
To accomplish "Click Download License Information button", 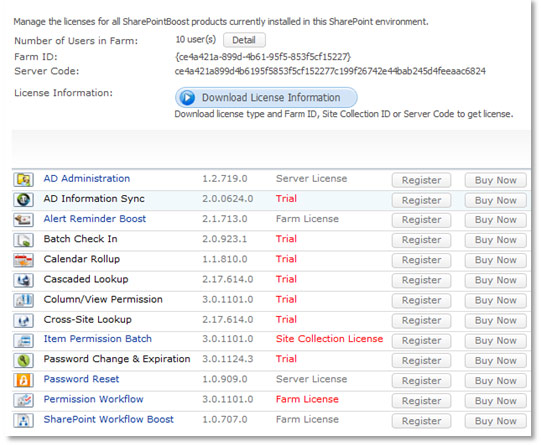I will tap(266, 98).
